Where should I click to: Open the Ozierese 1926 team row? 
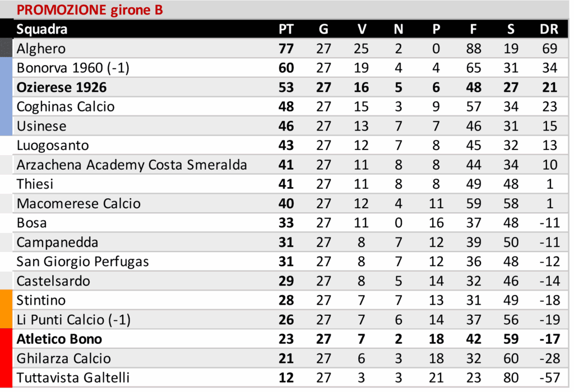pyautogui.click(x=62, y=87)
